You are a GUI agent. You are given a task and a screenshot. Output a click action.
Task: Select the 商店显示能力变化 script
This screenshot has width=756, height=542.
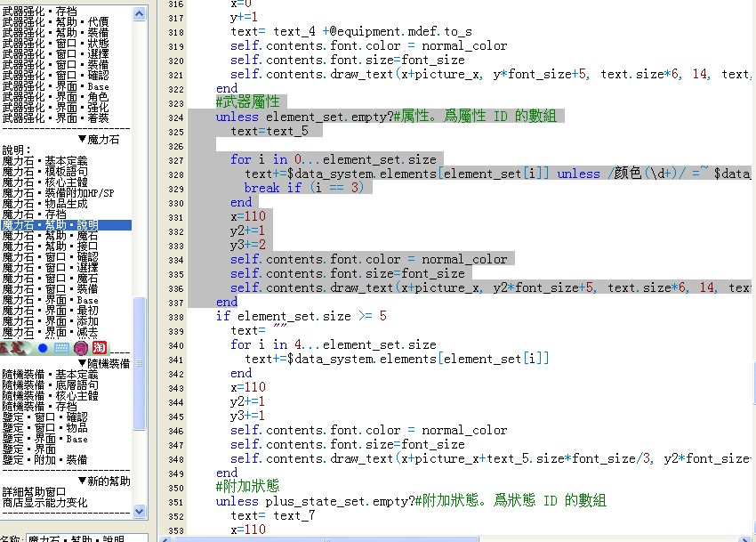pos(44,503)
